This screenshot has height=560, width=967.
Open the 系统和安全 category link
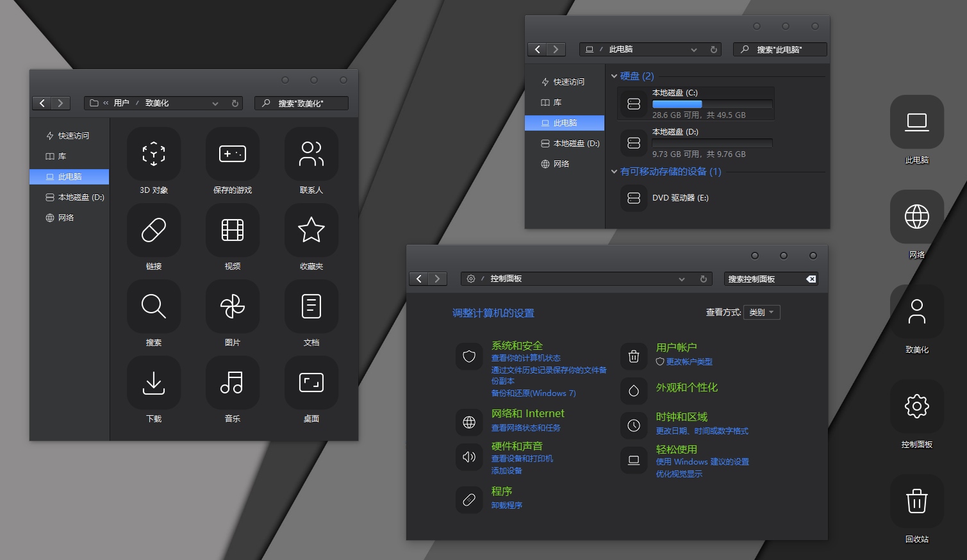[517, 345]
